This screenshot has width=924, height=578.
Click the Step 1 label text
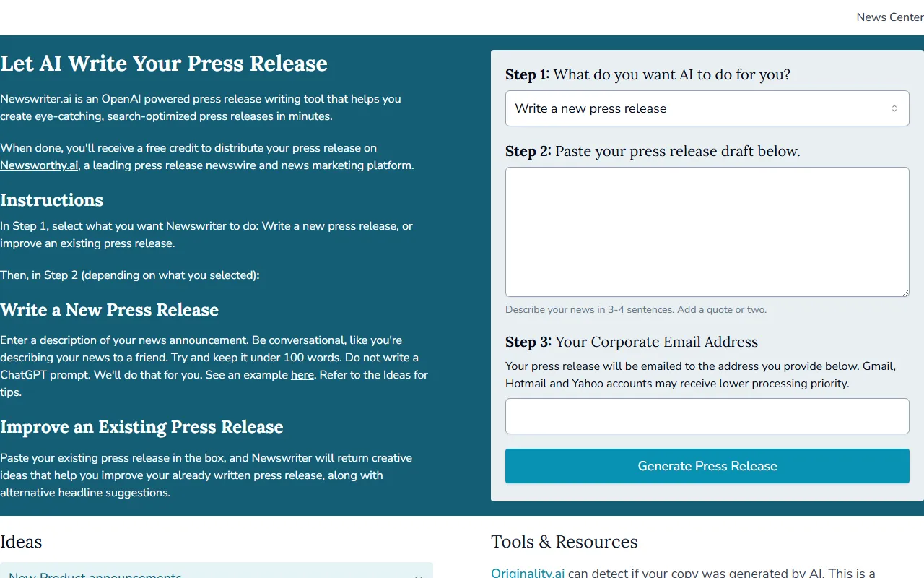[x=648, y=74]
